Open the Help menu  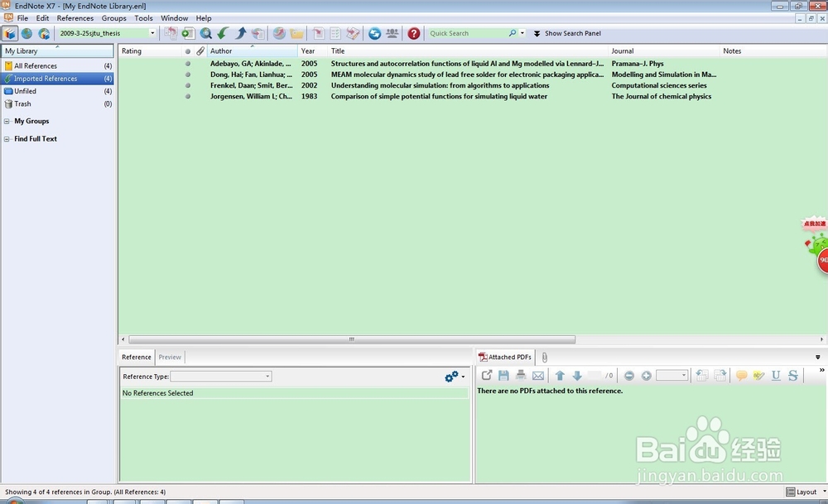(x=204, y=18)
